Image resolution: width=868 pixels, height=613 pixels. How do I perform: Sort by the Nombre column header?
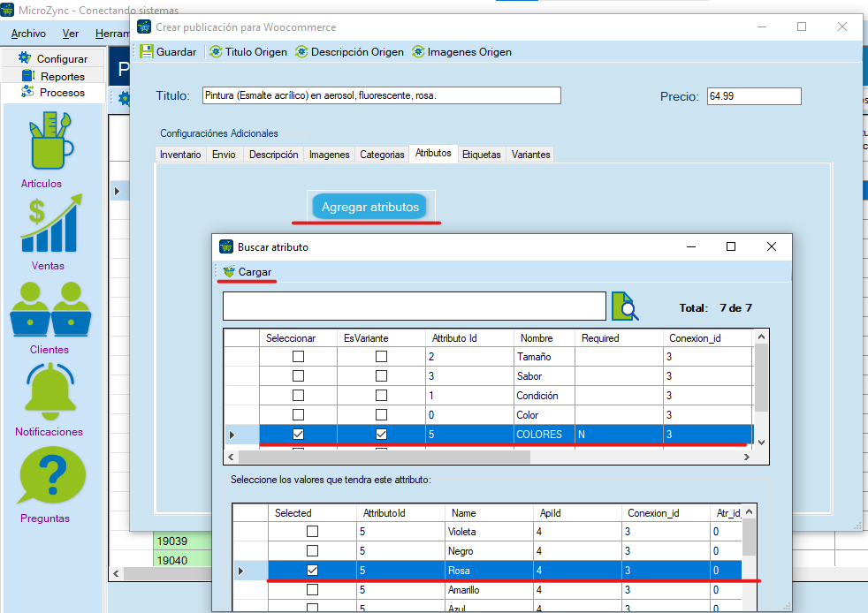pyautogui.click(x=544, y=338)
